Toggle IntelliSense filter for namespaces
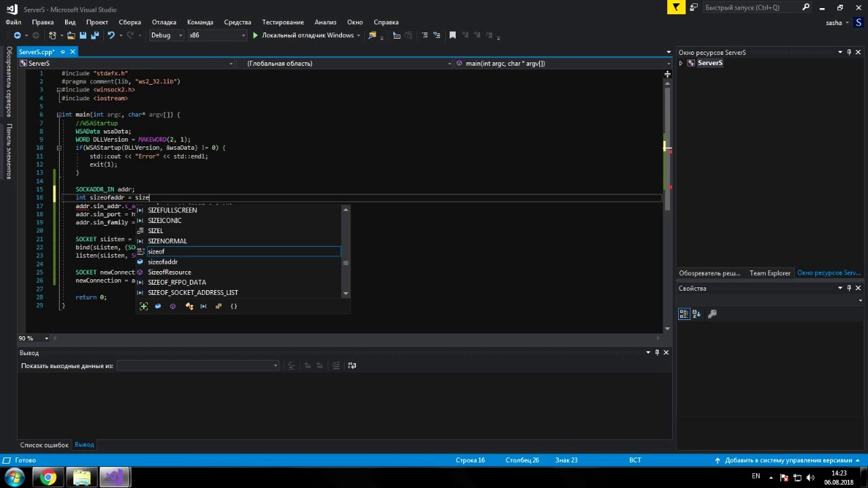The image size is (868, 488). [x=234, y=306]
